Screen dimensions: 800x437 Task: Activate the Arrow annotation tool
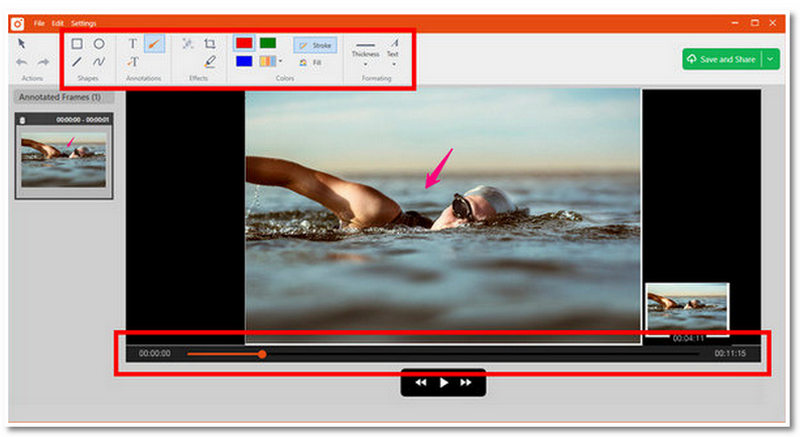(x=155, y=44)
